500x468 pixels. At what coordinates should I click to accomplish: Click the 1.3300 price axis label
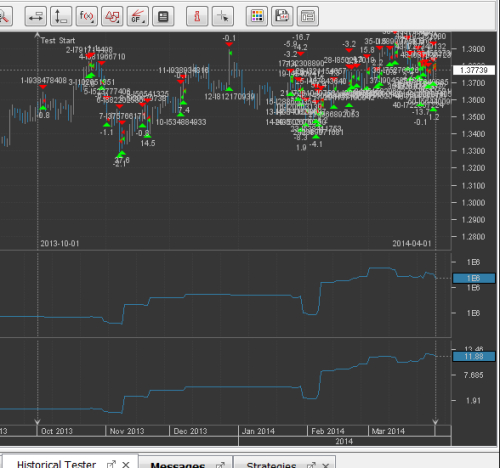pos(473,151)
